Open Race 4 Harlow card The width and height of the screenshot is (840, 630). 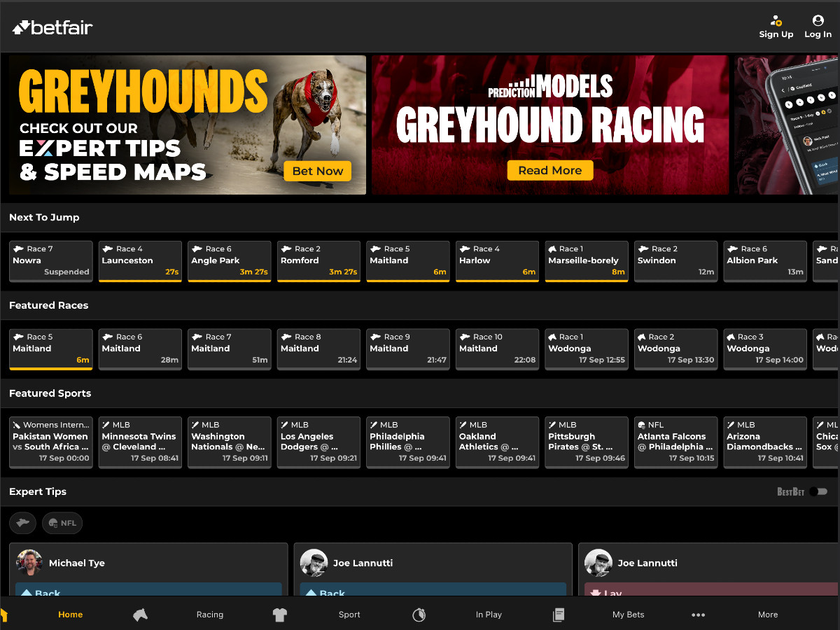(497, 262)
